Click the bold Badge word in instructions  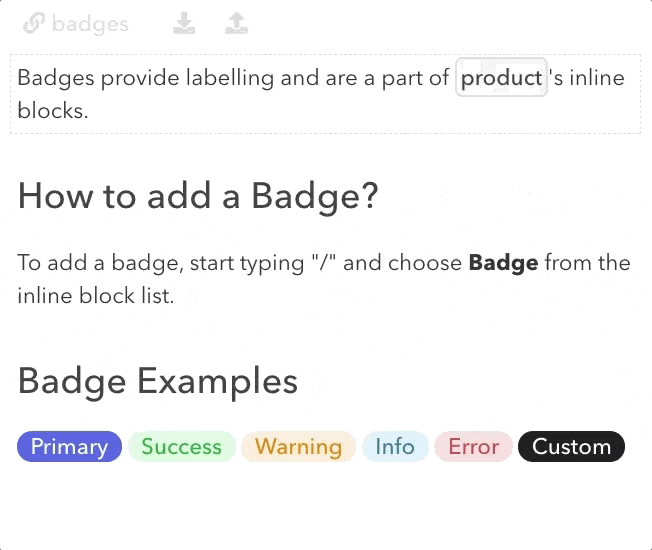tap(503, 263)
